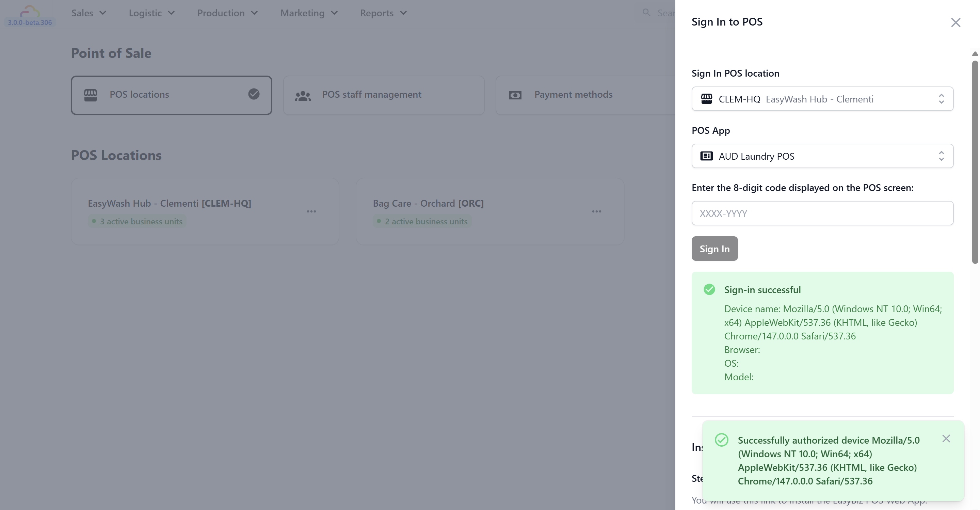The height and width of the screenshot is (510, 980).
Task: Click the checkmark on the POS locations card
Action: tap(254, 94)
